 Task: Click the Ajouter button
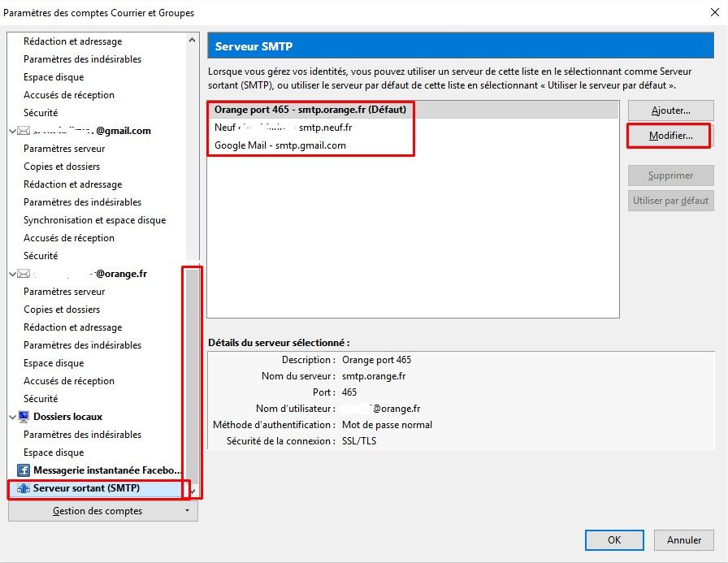tap(669, 110)
